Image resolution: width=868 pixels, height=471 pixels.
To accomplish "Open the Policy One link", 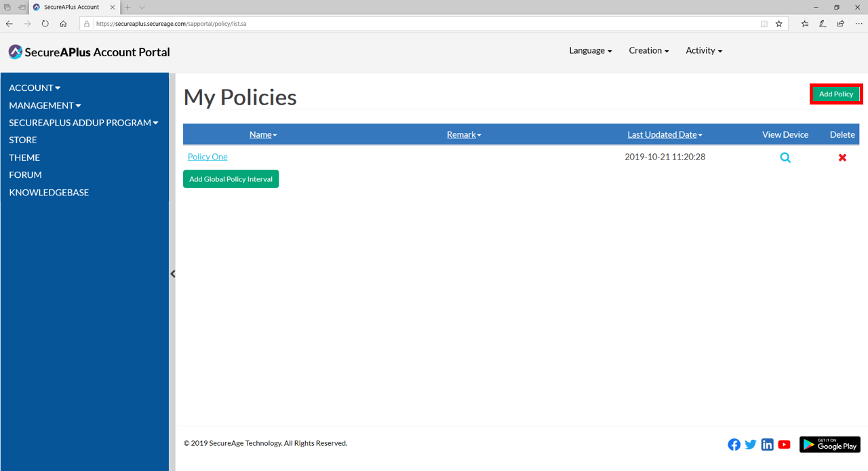I will pos(207,157).
